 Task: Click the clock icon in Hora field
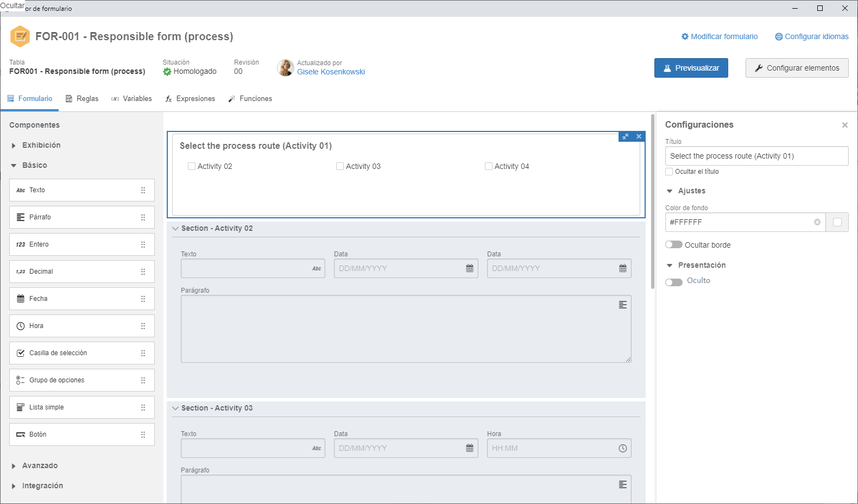[623, 448]
